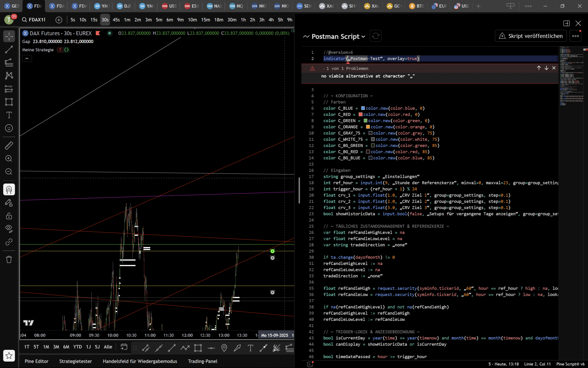The image size is (588, 368).
Task: Click Skript veröffentlichen button
Action: pos(531,36)
